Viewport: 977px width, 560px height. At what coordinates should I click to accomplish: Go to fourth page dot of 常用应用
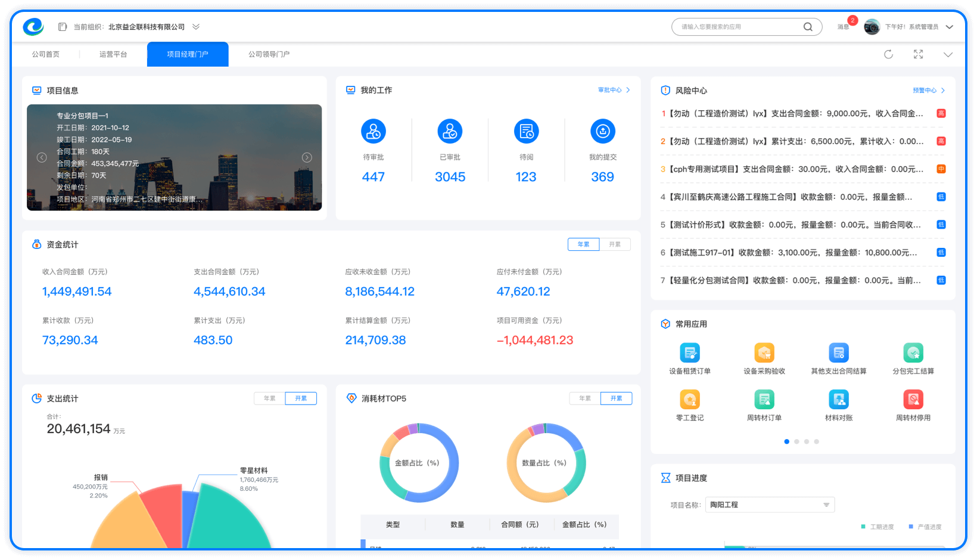pos(816,441)
